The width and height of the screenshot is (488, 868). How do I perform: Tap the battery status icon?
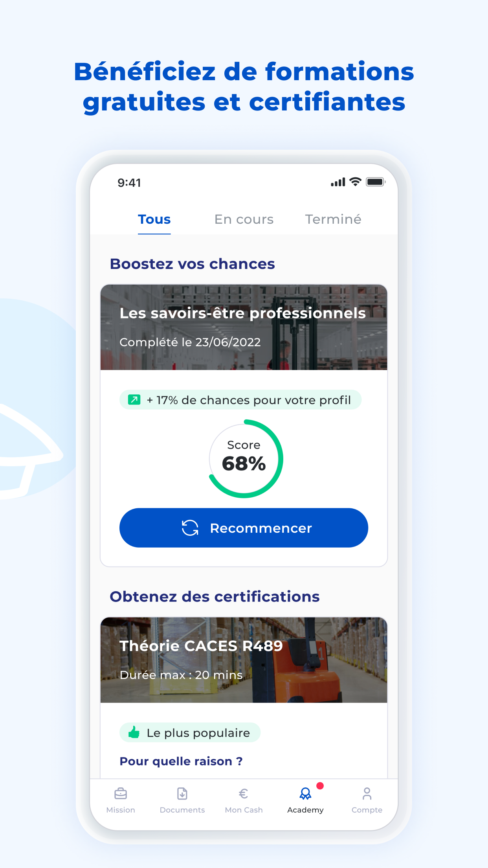tap(376, 182)
